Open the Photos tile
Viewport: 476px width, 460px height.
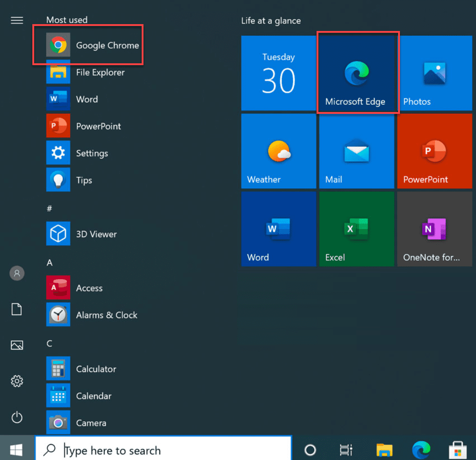[x=434, y=74]
